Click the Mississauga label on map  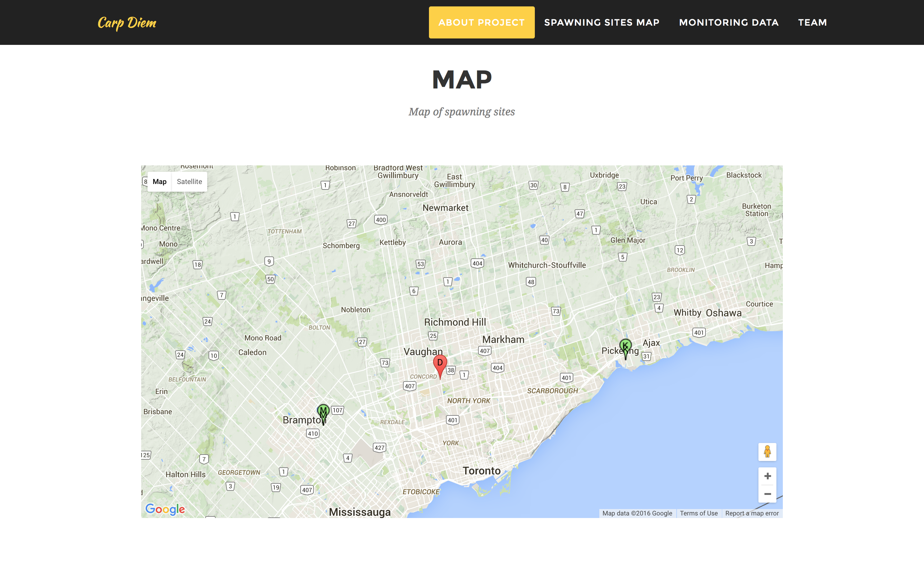pyautogui.click(x=360, y=512)
